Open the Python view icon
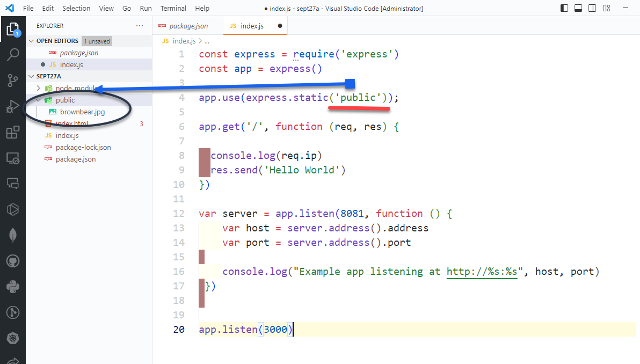The image size is (640, 364). pyautogui.click(x=13, y=287)
